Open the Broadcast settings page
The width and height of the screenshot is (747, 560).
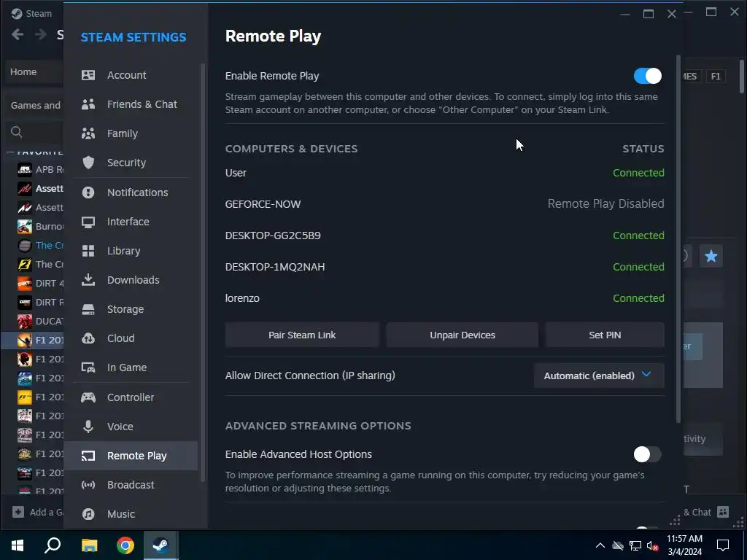(131, 485)
